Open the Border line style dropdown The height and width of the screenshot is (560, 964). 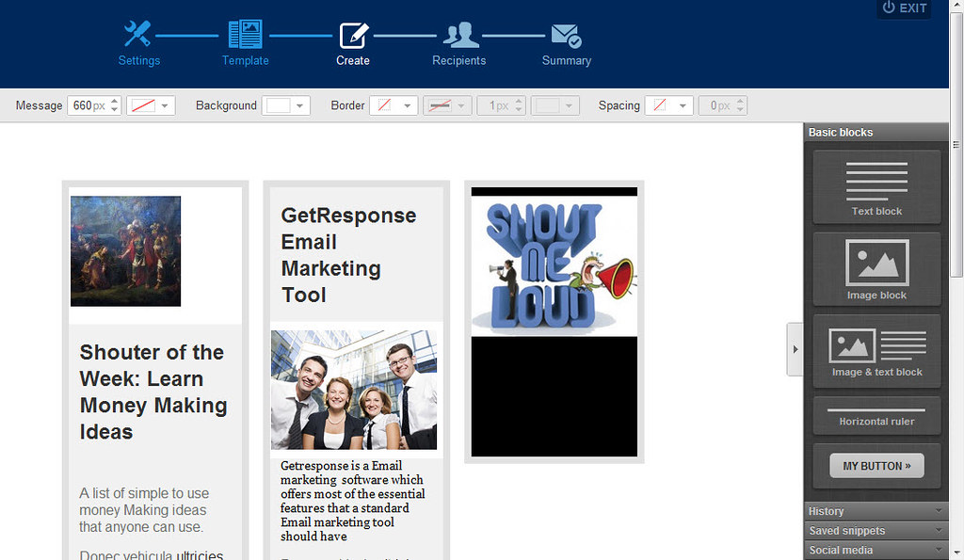click(x=447, y=105)
